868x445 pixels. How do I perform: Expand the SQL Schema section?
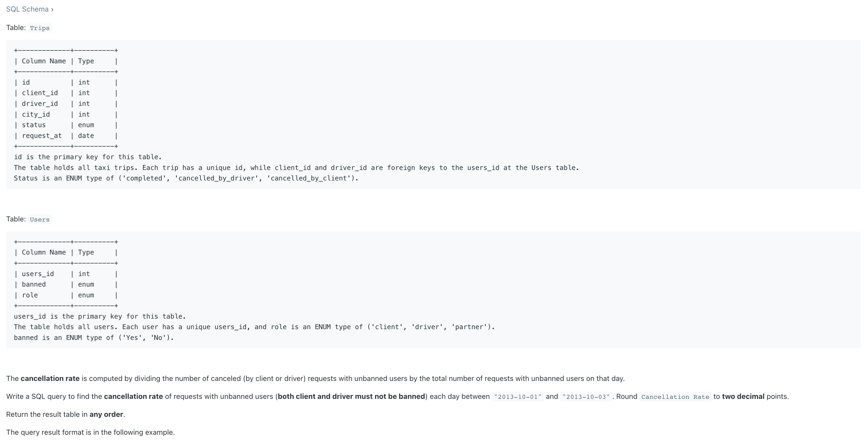coord(30,9)
